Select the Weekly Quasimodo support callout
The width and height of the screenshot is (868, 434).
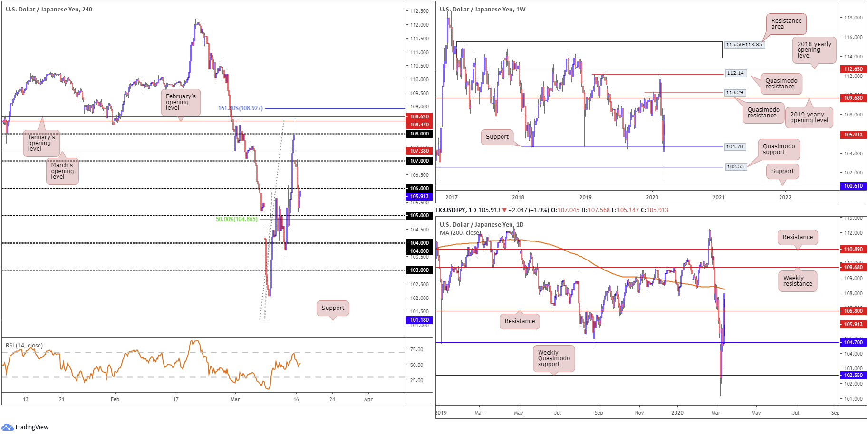click(554, 358)
